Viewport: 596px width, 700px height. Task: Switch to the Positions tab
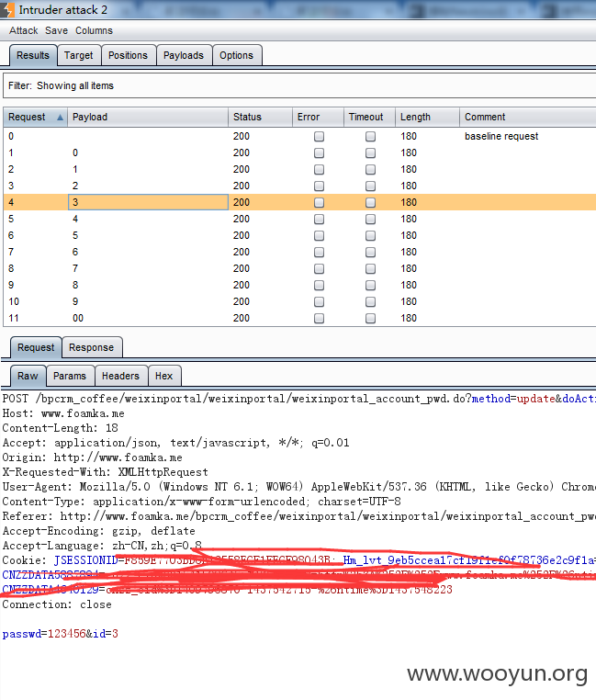129,55
